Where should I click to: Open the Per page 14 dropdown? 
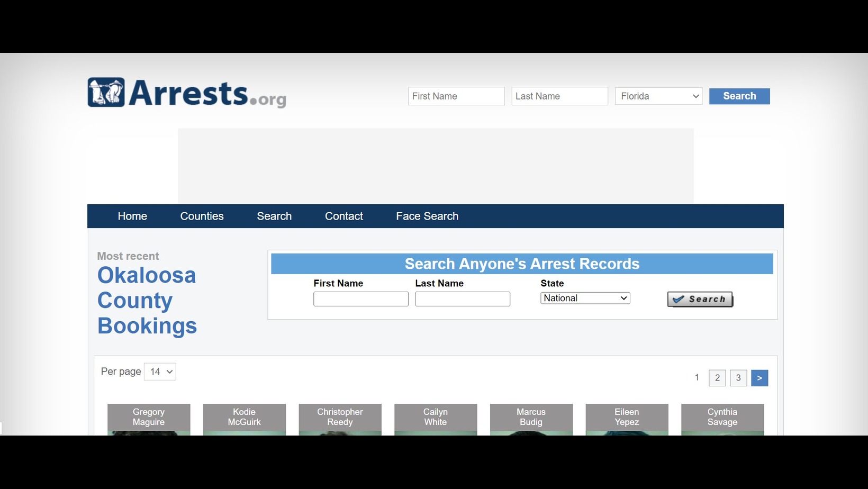click(x=160, y=372)
